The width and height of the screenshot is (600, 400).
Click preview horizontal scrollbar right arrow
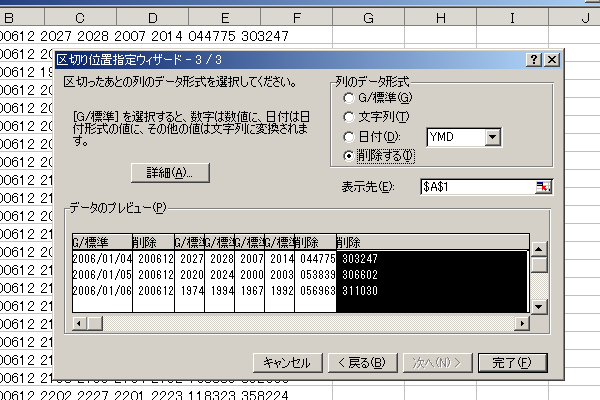[522, 323]
